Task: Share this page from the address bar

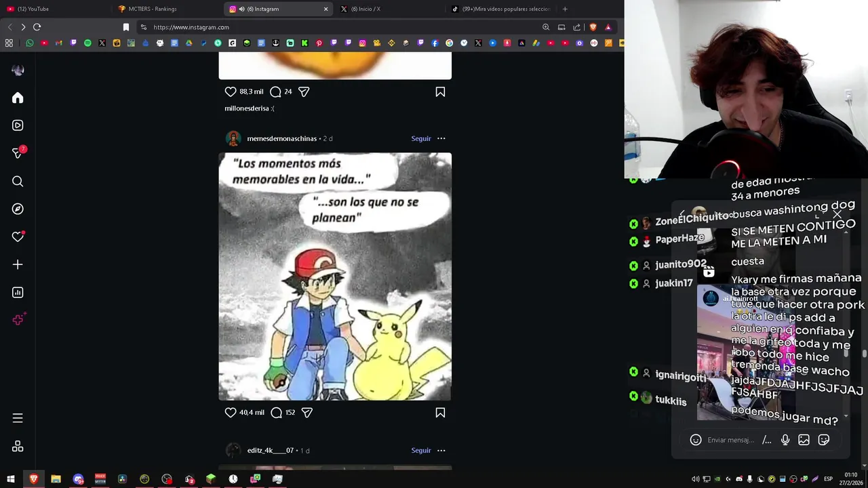Action: point(576,27)
